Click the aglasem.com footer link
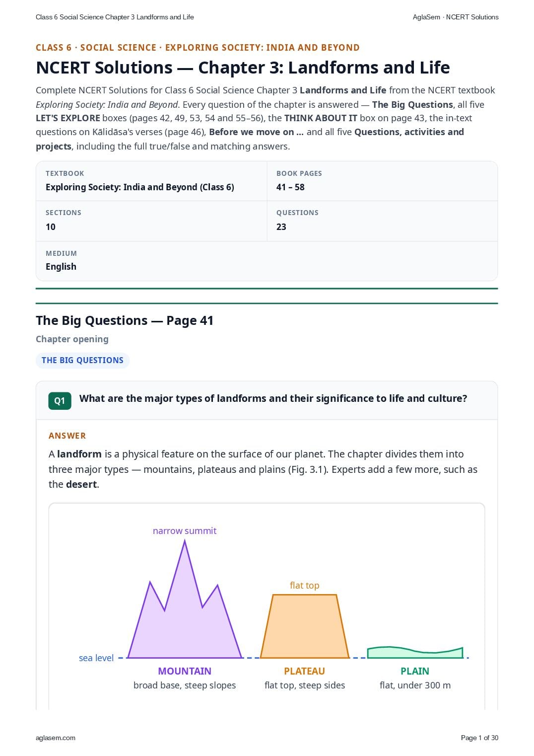 coord(56,738)
